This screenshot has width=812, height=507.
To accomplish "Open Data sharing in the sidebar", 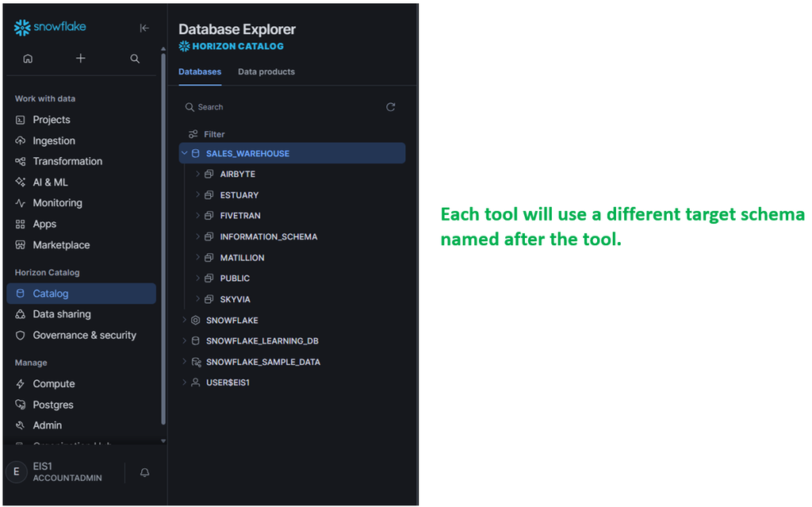I will pyautogui.click(x=82, y=314).
